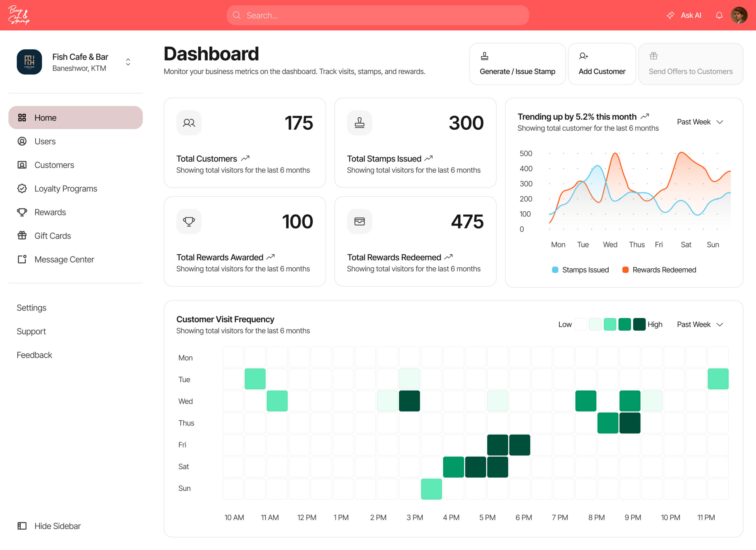This screenshot has width=756, height=550.
Task: Click the darkest High heatmap legend swatch
Action: [639, 324]
